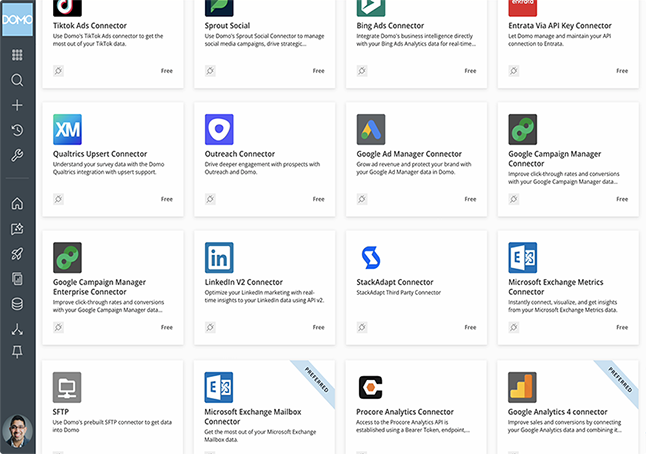Click plug icon on Qualtrics Upsert card

pyautogui.click(x=59, y=199)
